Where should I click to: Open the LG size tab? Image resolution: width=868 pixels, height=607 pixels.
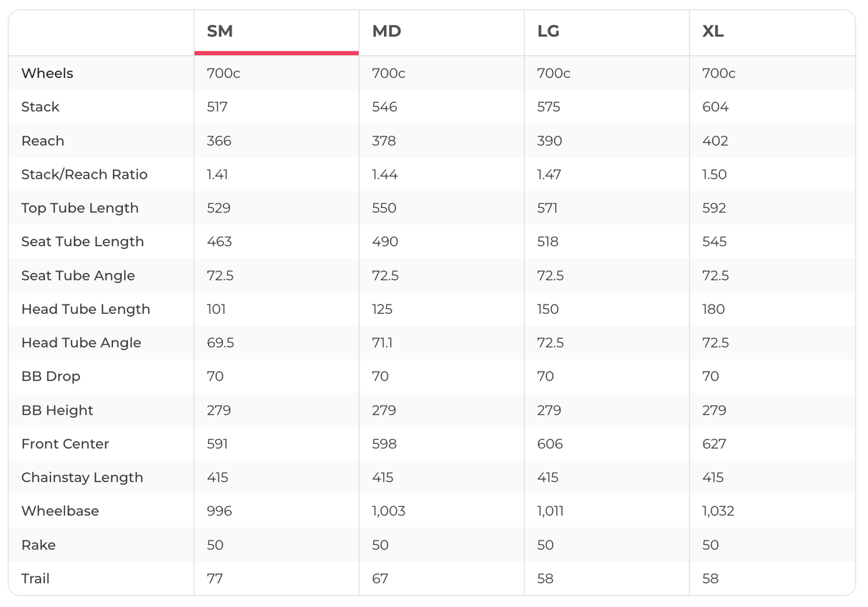[x=548, y=31]
